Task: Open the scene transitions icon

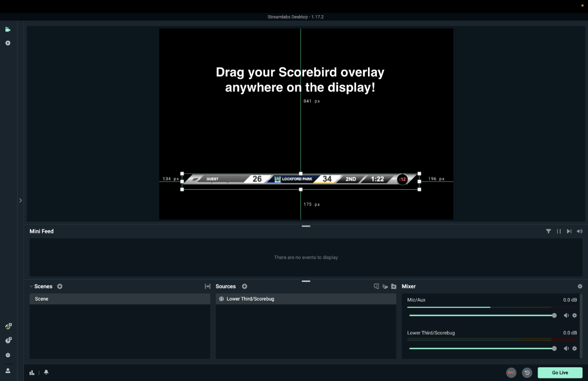Action: [x=207, y=286]
